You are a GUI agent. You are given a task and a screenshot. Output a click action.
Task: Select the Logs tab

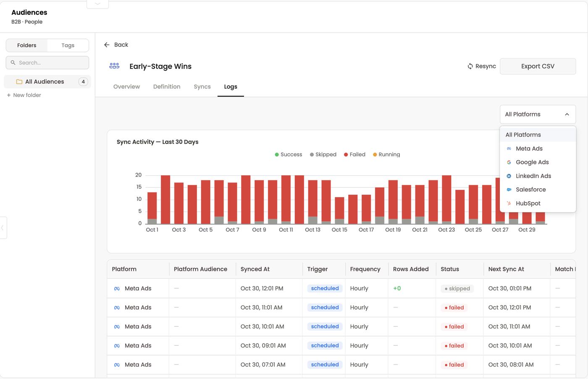click(x=231, y=87)
